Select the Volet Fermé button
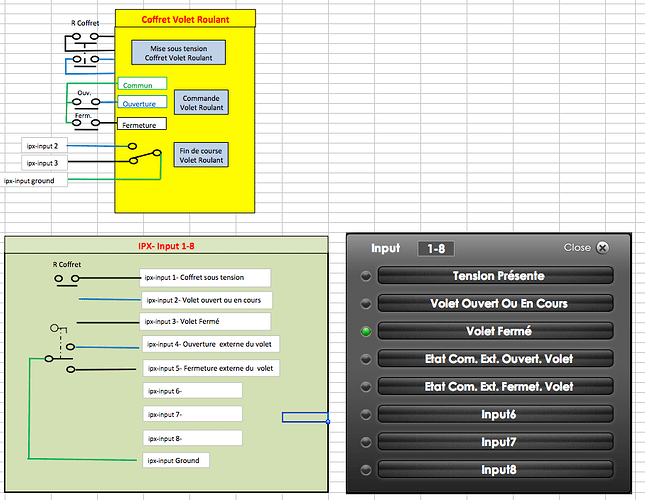This screenshot has width=645, height=500. coord(496,331)
